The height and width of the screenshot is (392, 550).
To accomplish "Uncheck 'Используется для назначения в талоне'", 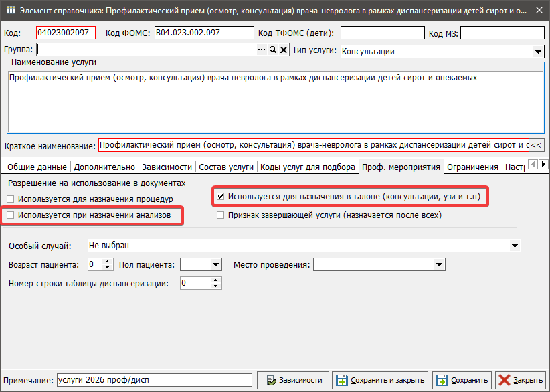I will coord(220,197).
